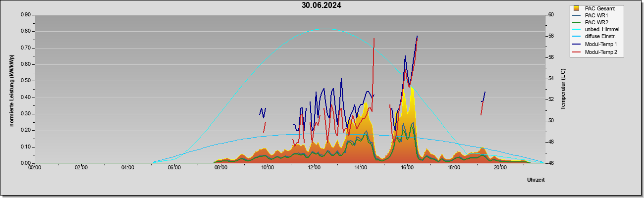Click the unbed. Himmel legend label

pos(602,30)
